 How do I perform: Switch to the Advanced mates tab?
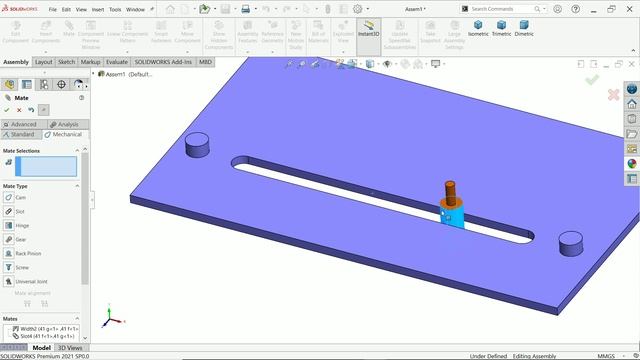pyautogui.click(x=23, y=124)
